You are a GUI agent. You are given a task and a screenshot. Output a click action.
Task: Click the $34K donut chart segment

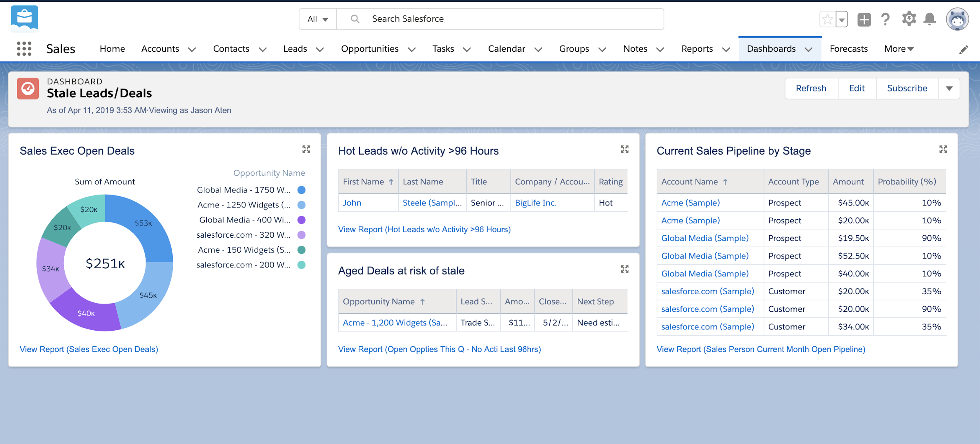pos(50,269)
